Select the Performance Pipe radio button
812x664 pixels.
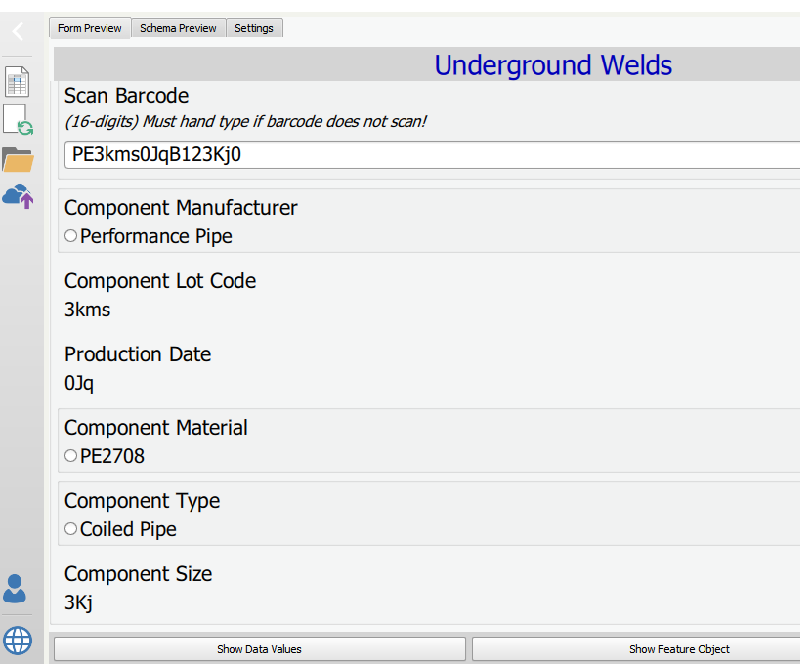(x=71, y=236)
